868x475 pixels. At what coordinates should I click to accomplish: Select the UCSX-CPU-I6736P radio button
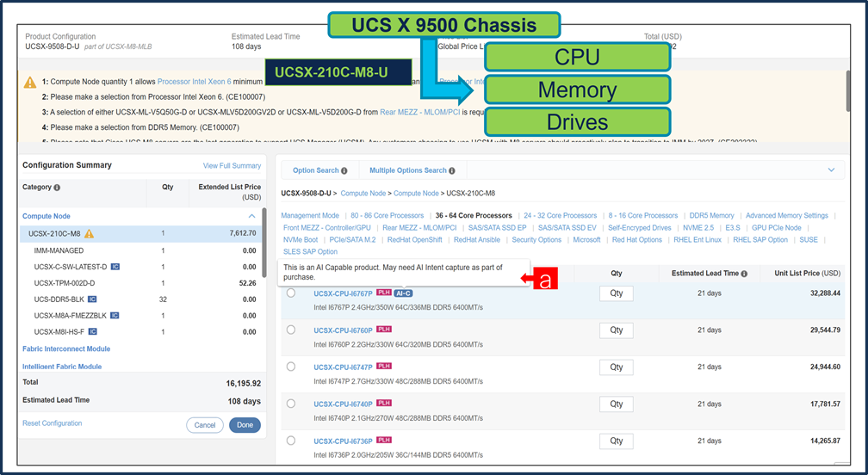[x=291, y=441]
